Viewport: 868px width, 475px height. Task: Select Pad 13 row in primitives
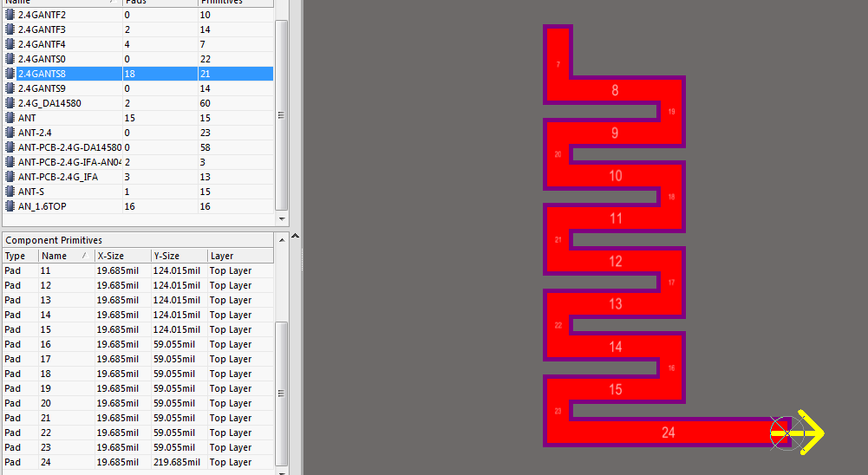pos(139,300)
